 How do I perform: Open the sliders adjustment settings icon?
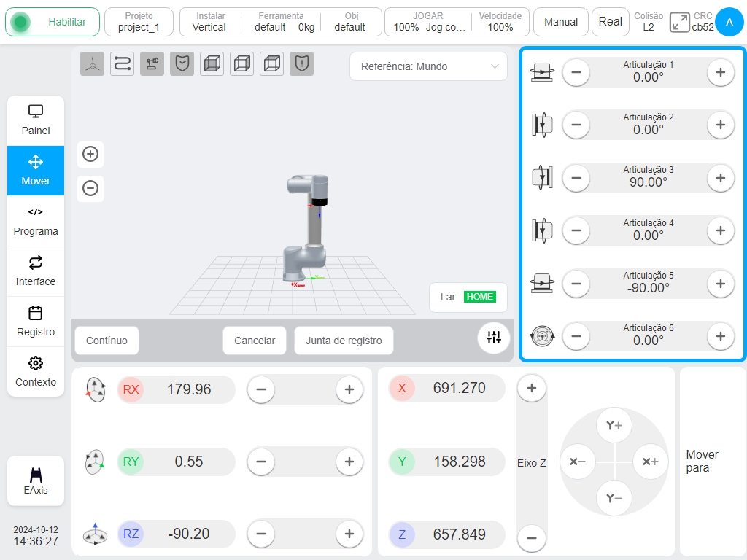click(494, 338)
